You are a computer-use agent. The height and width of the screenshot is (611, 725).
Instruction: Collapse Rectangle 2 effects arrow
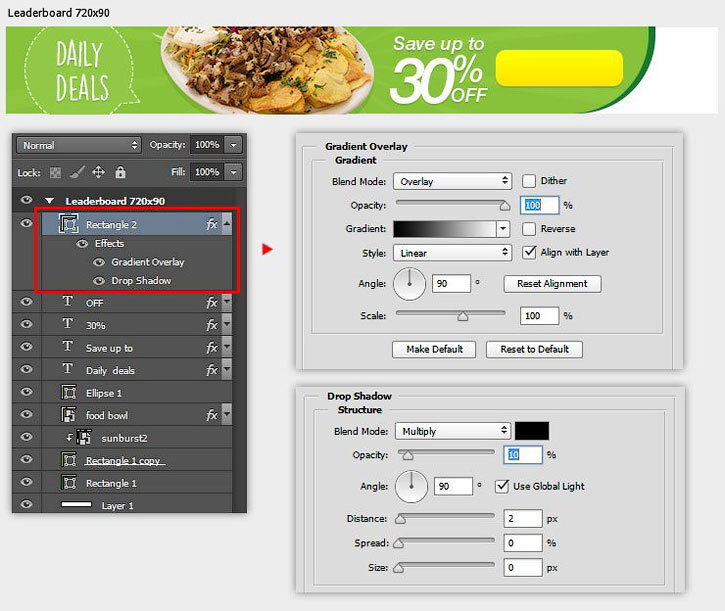(227, 224)
